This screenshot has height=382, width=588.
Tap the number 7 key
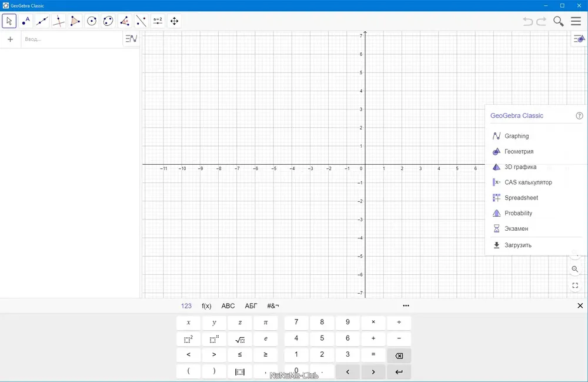click(296, 323)
